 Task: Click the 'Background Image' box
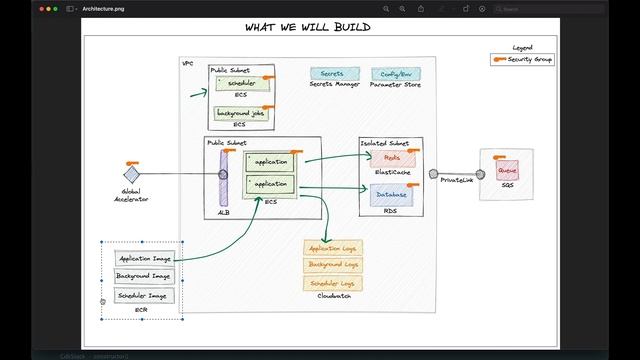click(144, 276)
